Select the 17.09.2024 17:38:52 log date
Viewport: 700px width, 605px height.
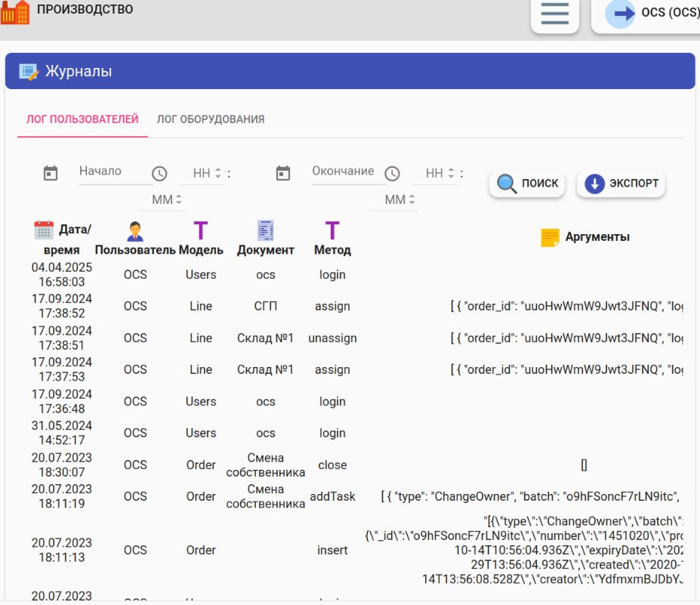point(62,306)
